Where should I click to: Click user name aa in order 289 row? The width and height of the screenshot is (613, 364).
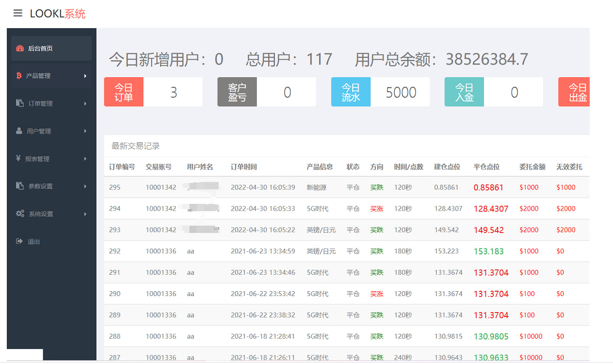coord(190,315)
